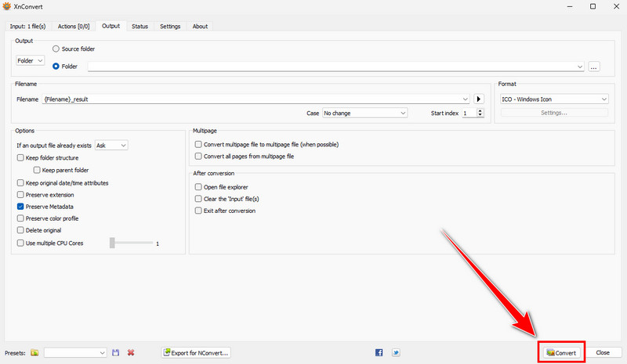This screenshot has height=364, width=627.
Task: Uncheck Preserve Metadata option
Action: pyautogui.click(x=20, y=207)
